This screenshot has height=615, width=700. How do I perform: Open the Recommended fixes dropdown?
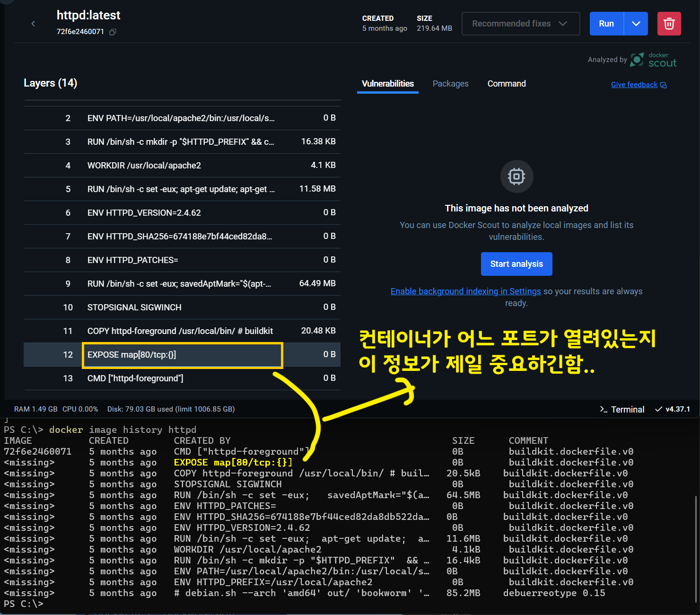[520, 24]
